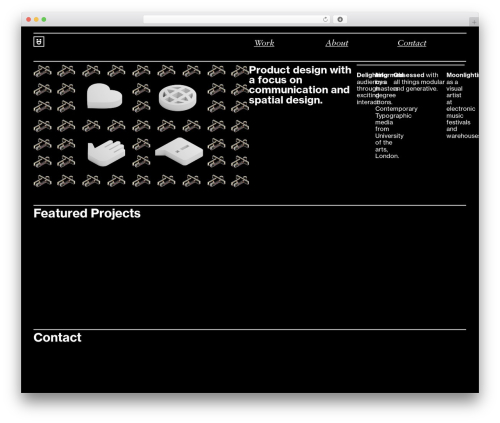Open the Work navigation link
Screen dimensions: 500x423
click(264, 43)
